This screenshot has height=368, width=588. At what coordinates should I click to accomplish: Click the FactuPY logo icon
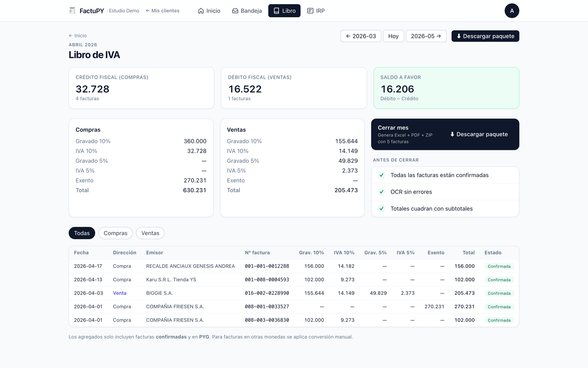click(x=72, y=11)
